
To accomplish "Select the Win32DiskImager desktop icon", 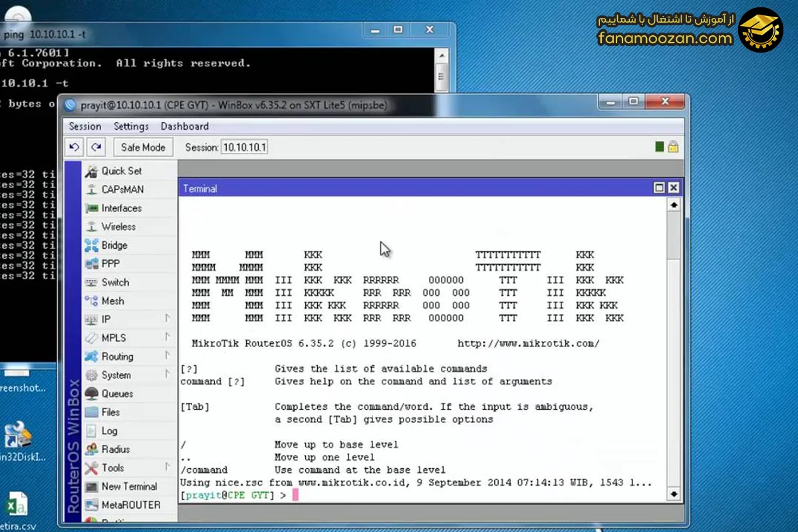I will (18, 442).
